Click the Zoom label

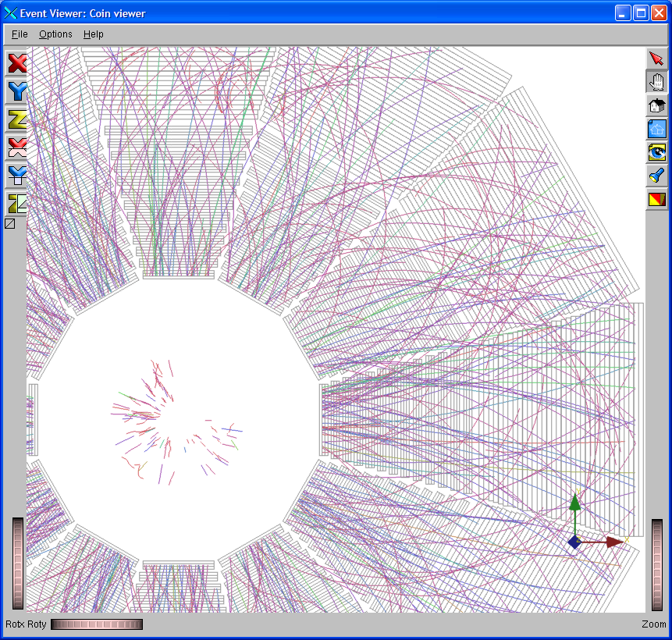click(x=654, y=624)
